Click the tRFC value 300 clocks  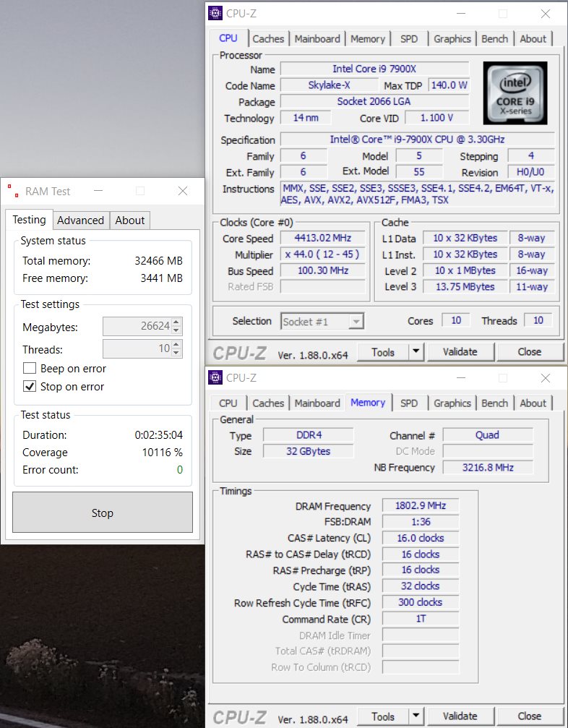tap(421, 602)
